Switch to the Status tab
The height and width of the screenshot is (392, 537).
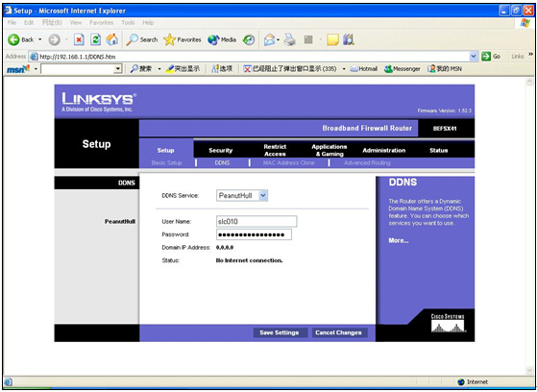(439, 150)
